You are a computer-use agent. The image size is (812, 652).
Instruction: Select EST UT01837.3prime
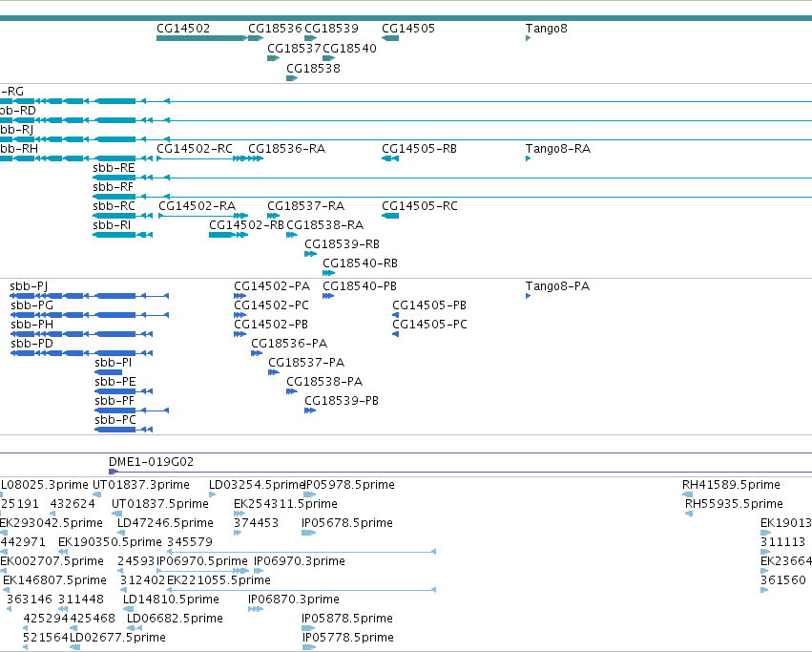96,494
